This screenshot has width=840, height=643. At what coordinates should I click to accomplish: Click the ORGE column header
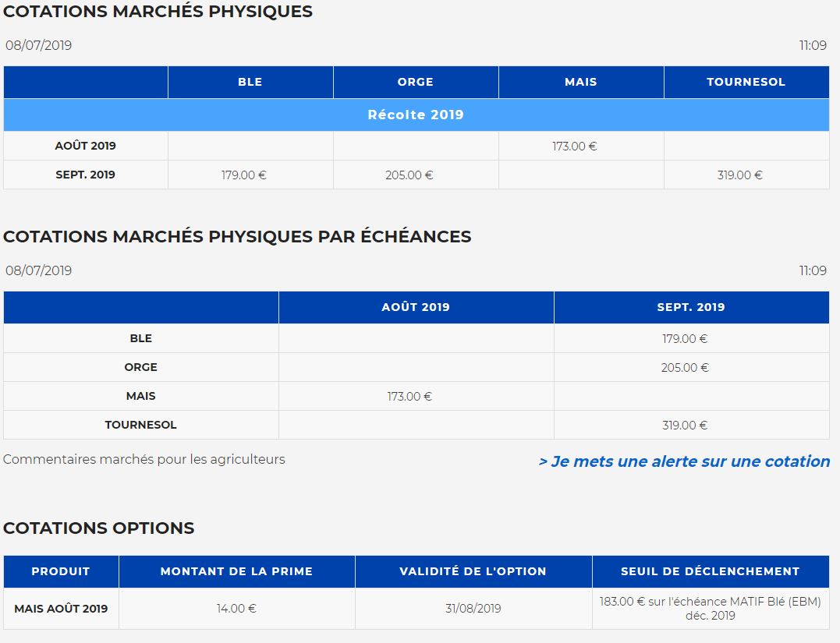coord(416,82)
